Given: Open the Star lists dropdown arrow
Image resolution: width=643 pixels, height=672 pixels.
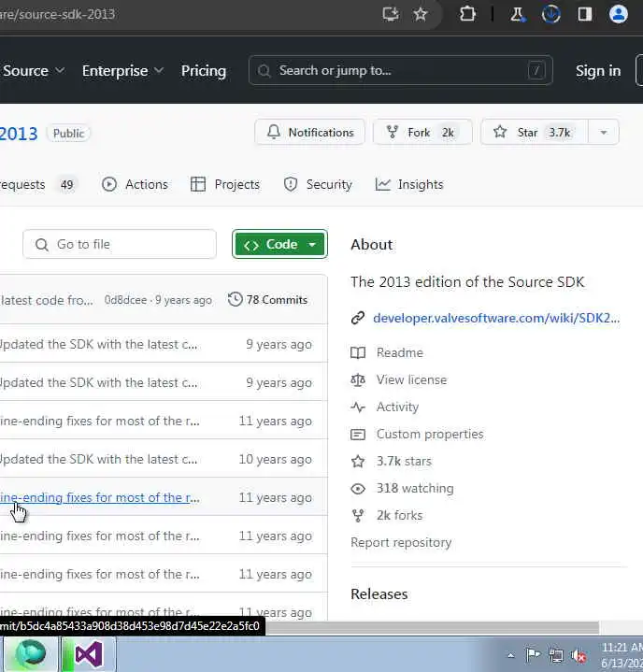Looking at the screenshot, I should [604, 132].
